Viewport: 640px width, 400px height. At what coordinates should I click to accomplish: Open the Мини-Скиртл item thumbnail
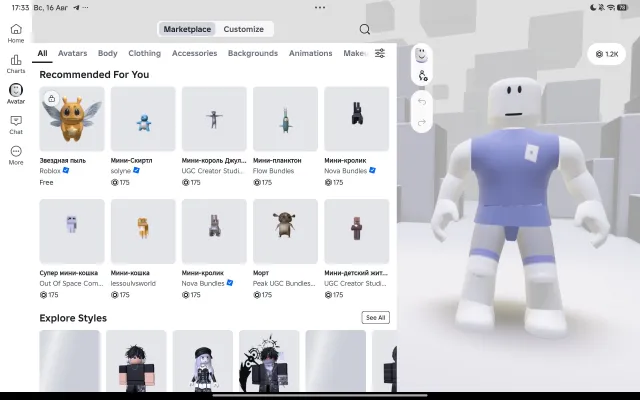[143, 119]
